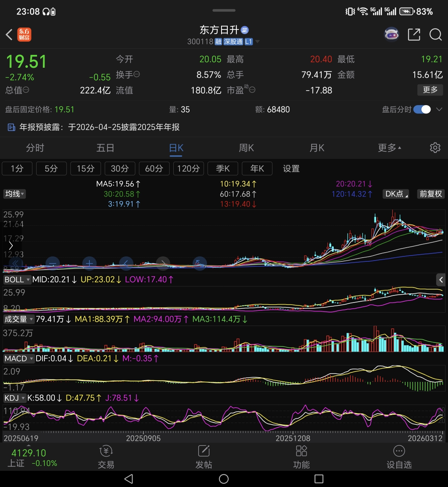Screen dimensions: 448x487
Task: Tap the 20260312 date label on timeline
Action: click(x=425, y=438)
